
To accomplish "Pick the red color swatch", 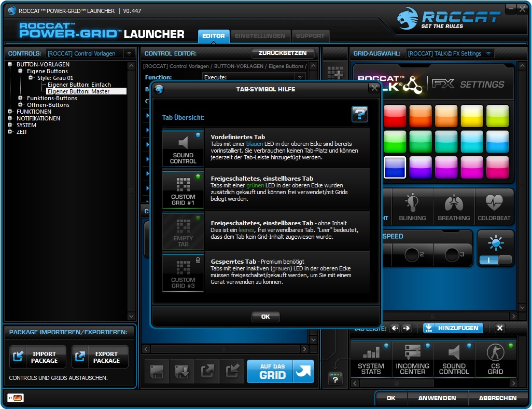I will pos(395,116).
